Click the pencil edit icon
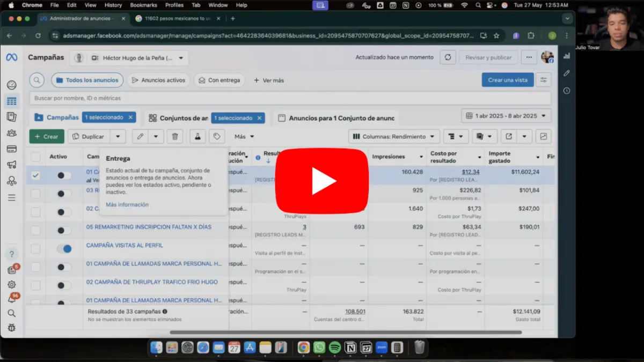 (x=140, y=137)
